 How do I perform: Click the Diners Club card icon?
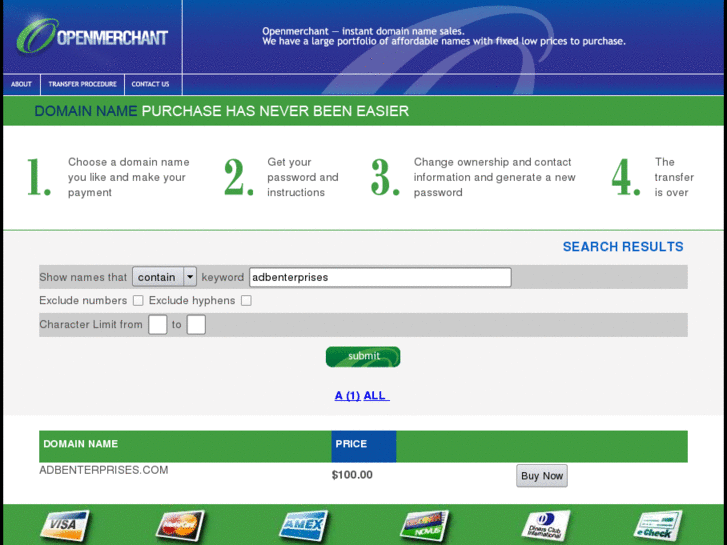pos(546,526)
